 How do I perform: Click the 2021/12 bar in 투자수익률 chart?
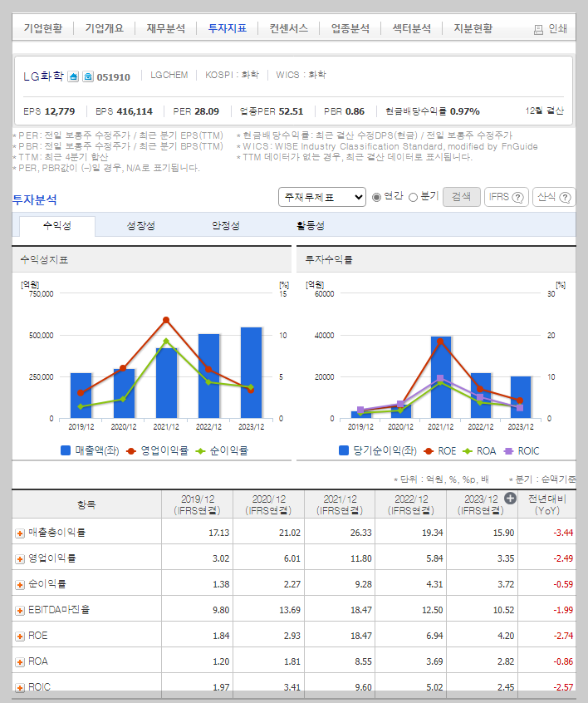click(441, 377)
